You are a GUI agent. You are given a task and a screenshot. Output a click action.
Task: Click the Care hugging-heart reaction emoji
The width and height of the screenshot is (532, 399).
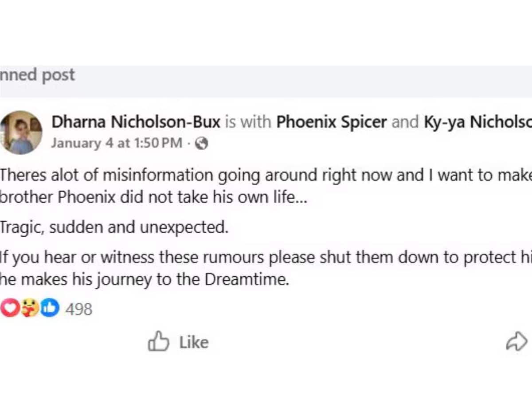pos(29,309)
